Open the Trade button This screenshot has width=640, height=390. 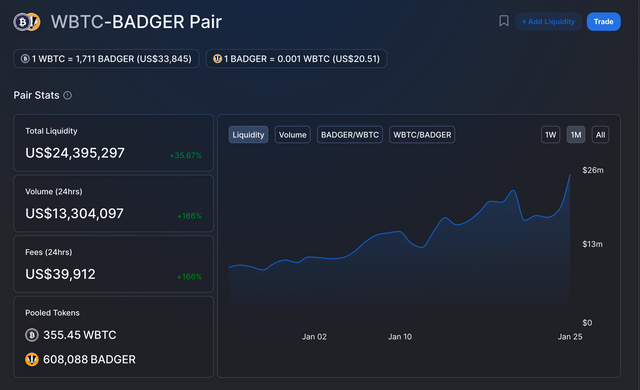603,22
